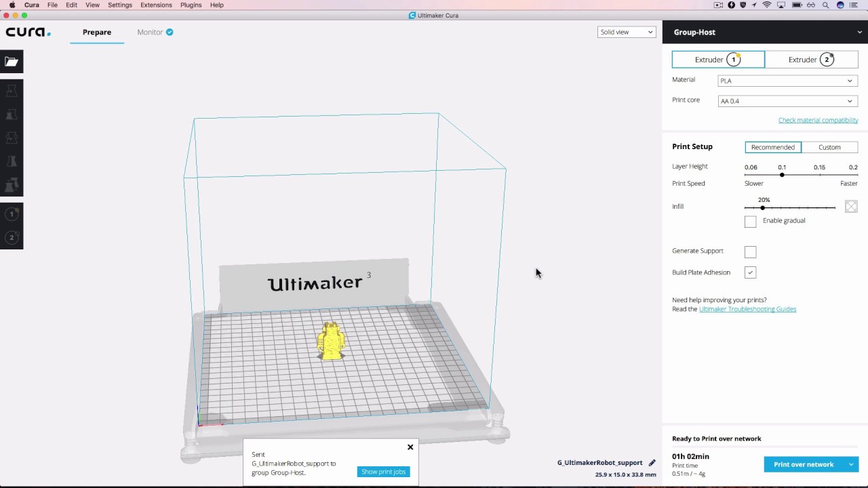Click the Print over network button

coord(804,464)
